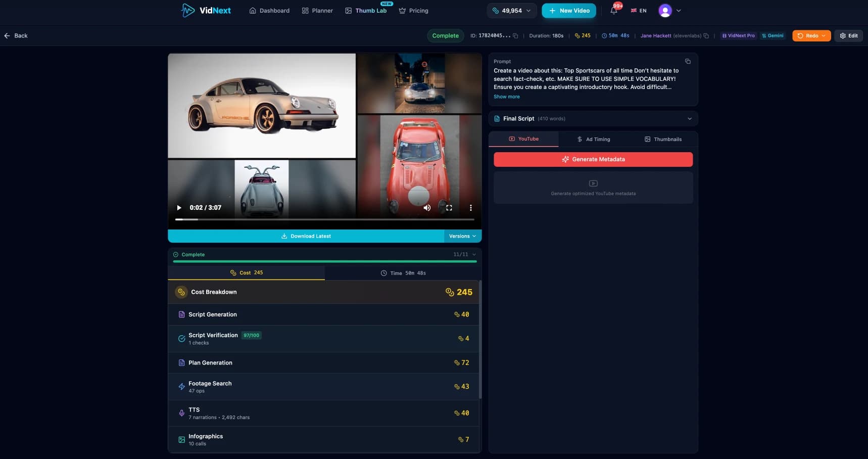Click the Edit settings button
Screen dimensions: 868x459
(849, 36)
